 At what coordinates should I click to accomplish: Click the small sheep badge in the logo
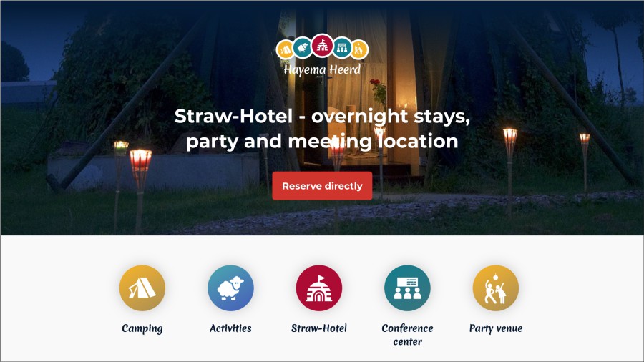pyautogui.click(x=303, y=48)
